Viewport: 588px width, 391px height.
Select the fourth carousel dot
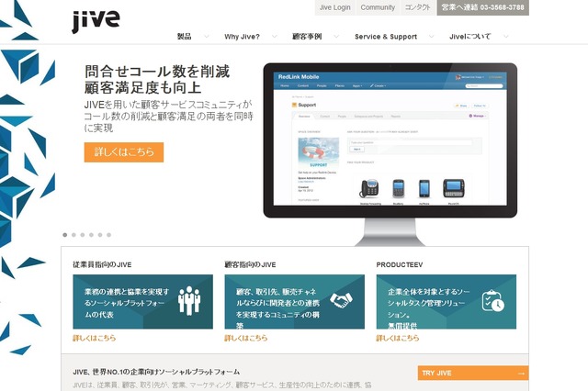91,235
